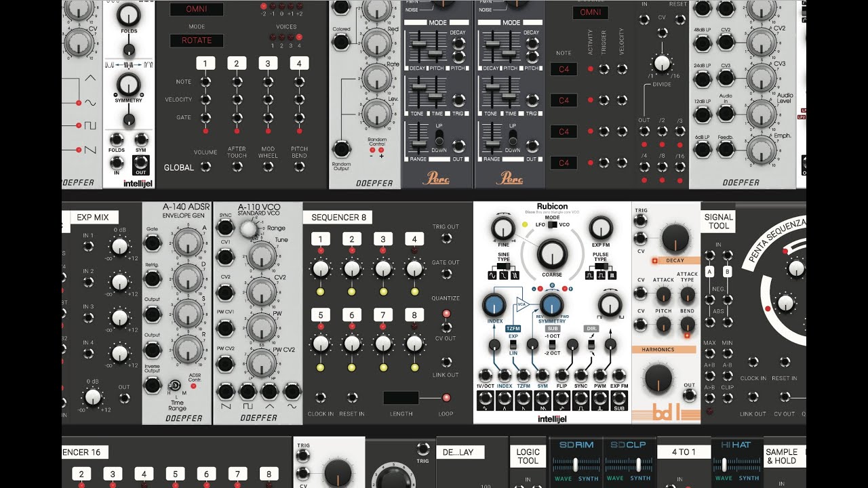This screenshot has height=488, width=868.
Task: Click the SAMPLE & HOLD module title
Action: pyautogui.click(x=782, y=456)
